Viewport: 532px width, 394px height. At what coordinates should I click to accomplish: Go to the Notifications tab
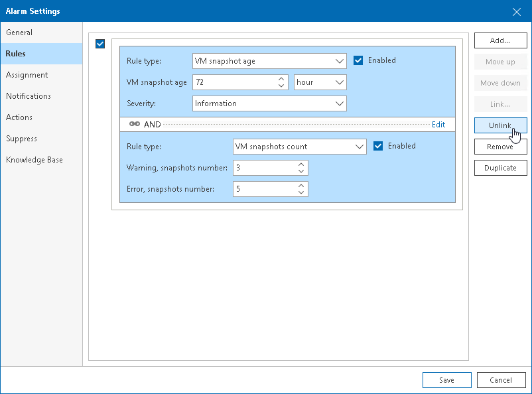pos(41,96)
